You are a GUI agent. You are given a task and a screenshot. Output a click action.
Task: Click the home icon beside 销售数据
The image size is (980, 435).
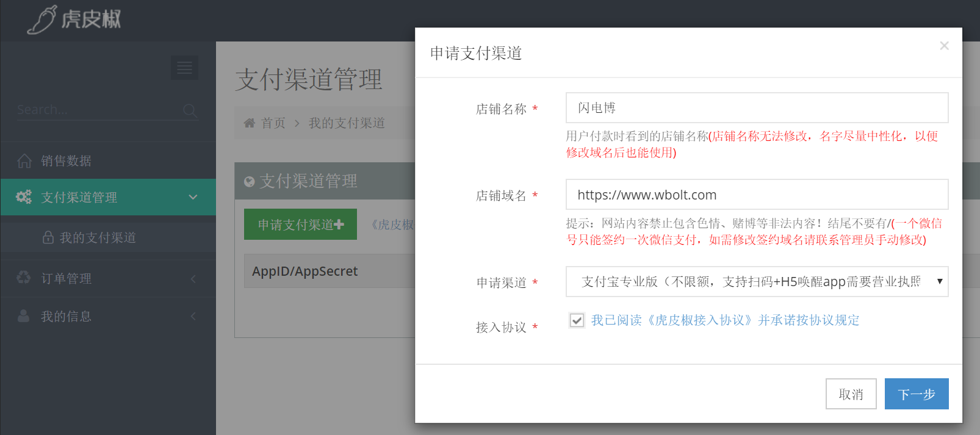(24, 160)
